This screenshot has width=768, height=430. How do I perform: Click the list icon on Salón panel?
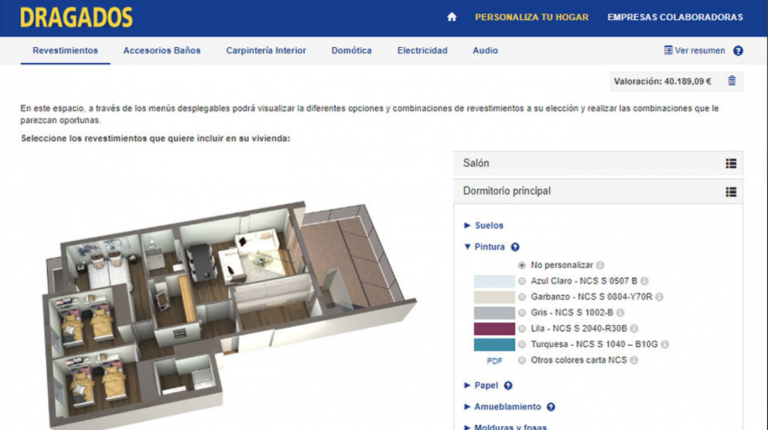(x=731, y=163)
